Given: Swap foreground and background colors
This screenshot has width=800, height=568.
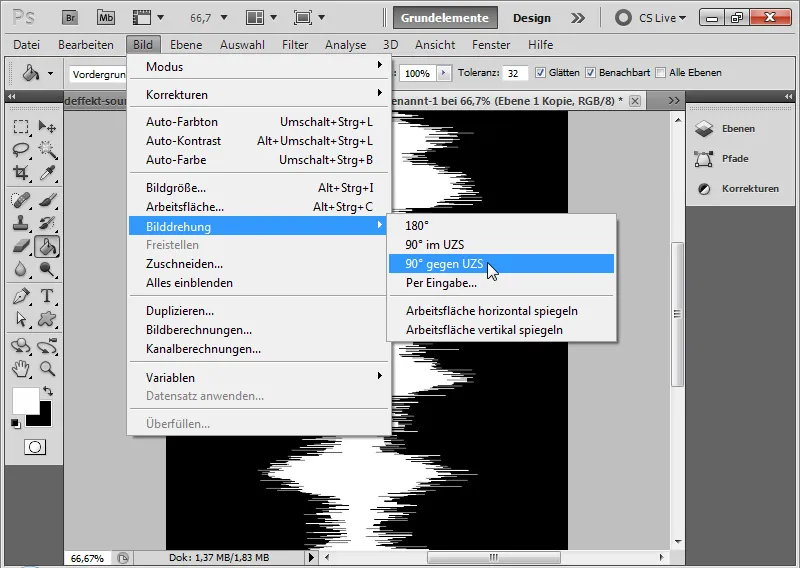Looking at the screenshot, I should (x=48, y=391).
